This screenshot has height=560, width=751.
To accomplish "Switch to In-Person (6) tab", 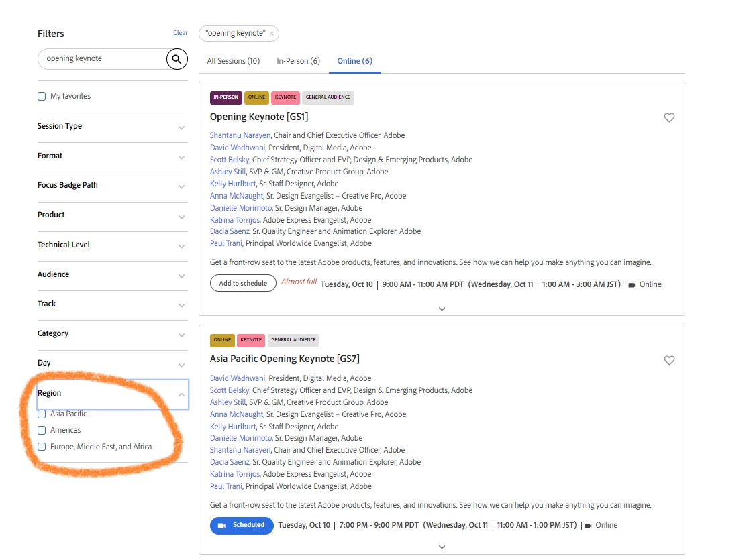I will pyautogui.click(x=299, y=61).
